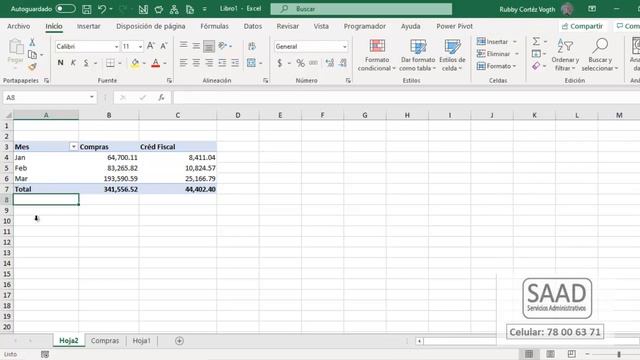The height and width of the screenshot is (360, 640).
Task: Click the Increase Font Size icon
Action: pos(151,46)
